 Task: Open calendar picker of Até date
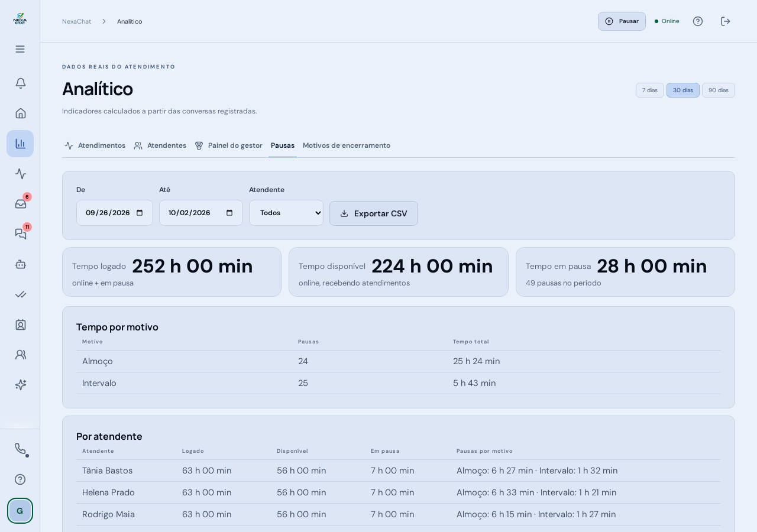coord(229,213)
